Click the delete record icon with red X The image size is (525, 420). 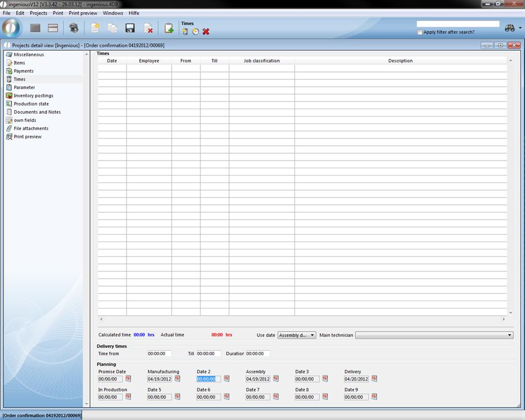coord(148,28)
